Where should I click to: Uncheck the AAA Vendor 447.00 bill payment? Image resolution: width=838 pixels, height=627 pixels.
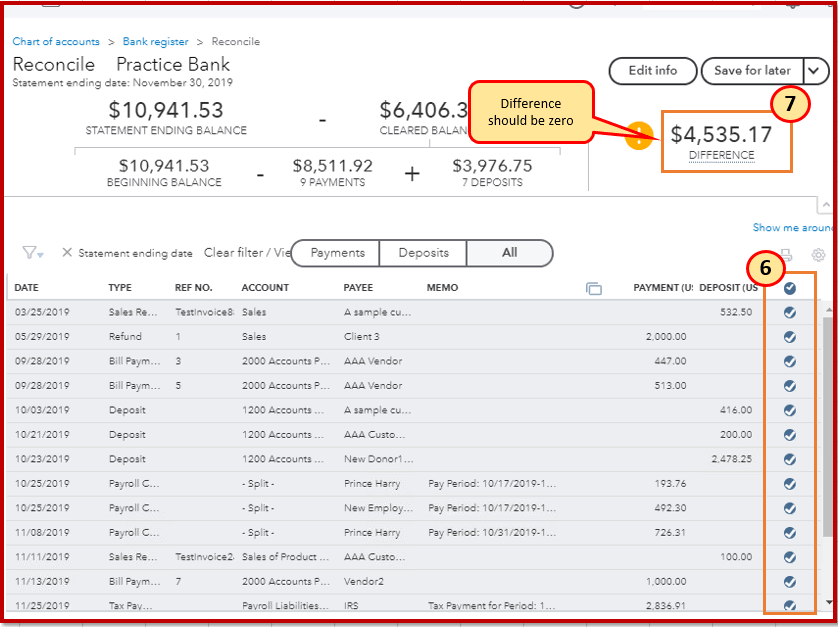click(x=790, y=362)
